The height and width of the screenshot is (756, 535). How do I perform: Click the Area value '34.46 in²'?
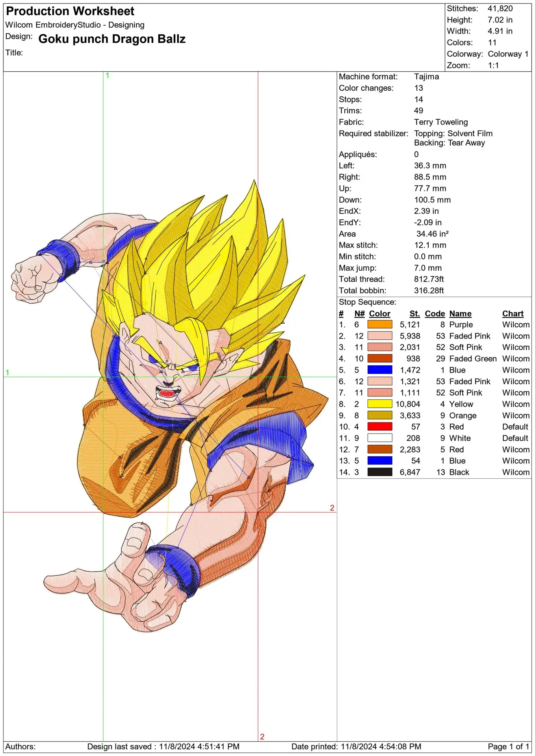coord(433,234)
